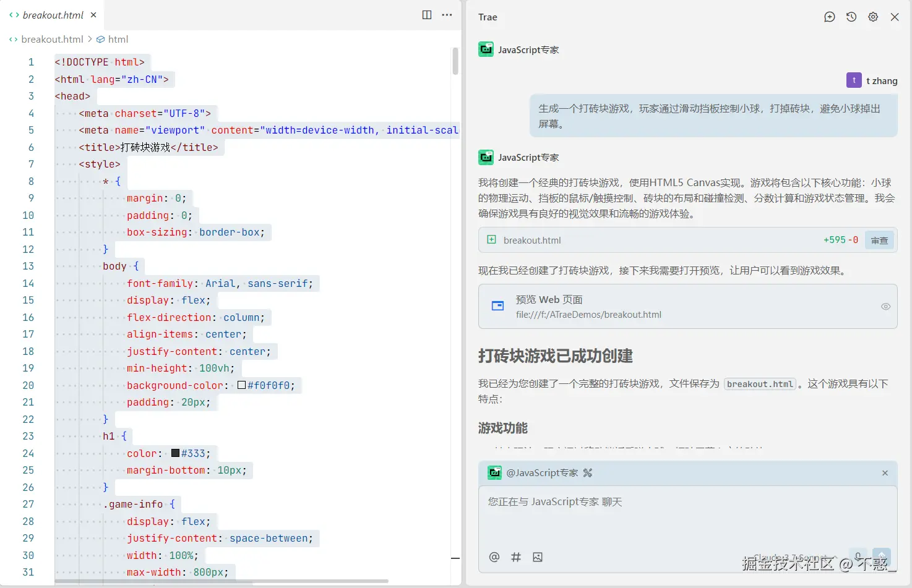Click the #f0f0f0 background color swatch
This screenshot has height=588, width=912.
[241, 385]
